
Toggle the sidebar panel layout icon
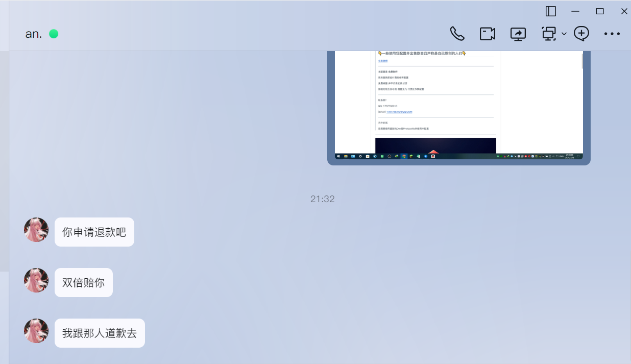551,11
